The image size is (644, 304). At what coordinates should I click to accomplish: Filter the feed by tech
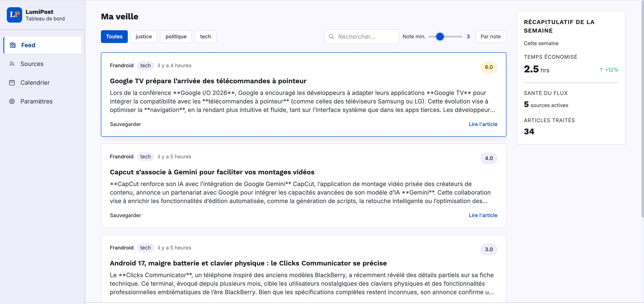coord(206,37)
